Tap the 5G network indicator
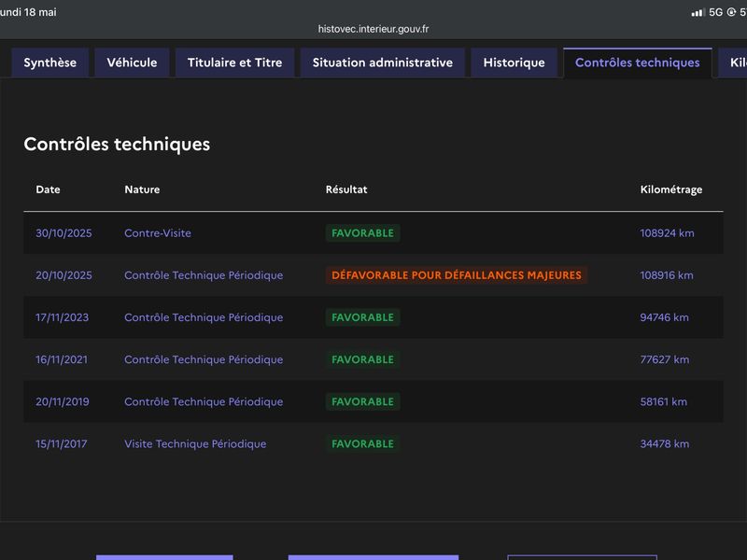Image resolution: width=747 pixels, height=560 pixels. coord(715,12)
